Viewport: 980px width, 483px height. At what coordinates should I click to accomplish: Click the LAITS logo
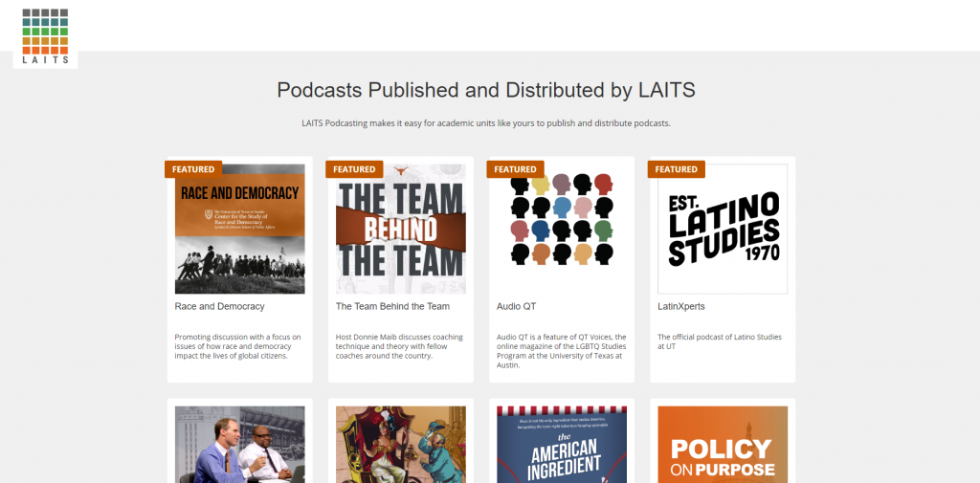pyautogui.click(x=45, y=35)
